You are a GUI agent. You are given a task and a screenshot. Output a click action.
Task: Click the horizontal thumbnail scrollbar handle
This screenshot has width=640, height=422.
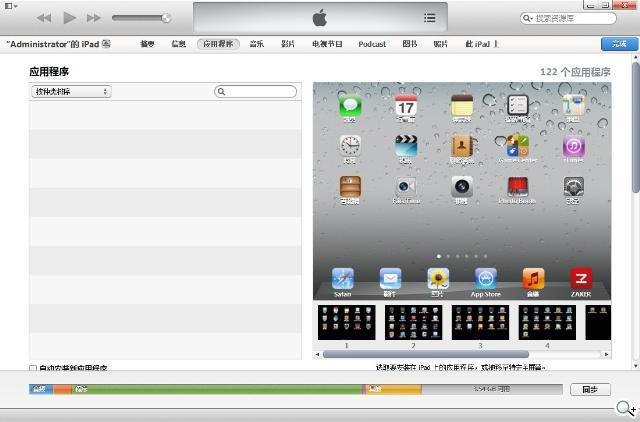[426, 354]
